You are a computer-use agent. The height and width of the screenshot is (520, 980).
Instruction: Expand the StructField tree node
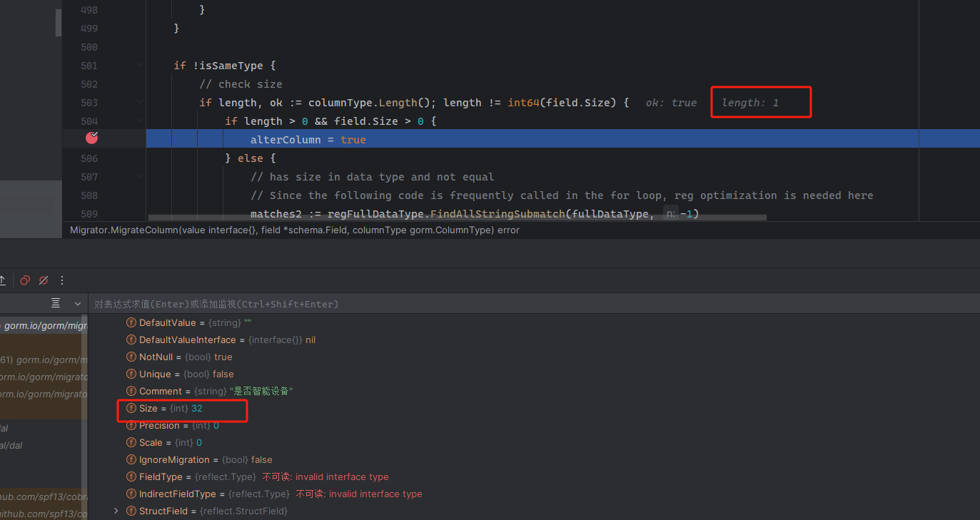116,511
